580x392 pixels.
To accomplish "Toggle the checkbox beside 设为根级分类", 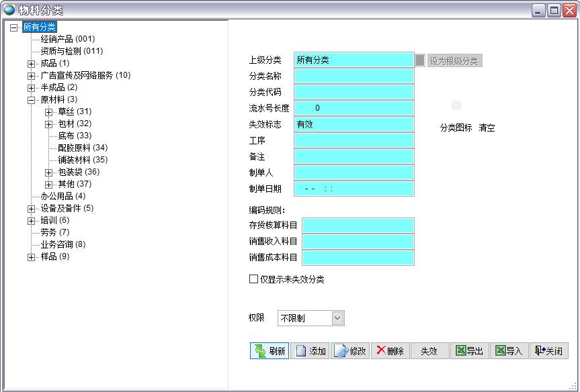I will pos(420,60).
